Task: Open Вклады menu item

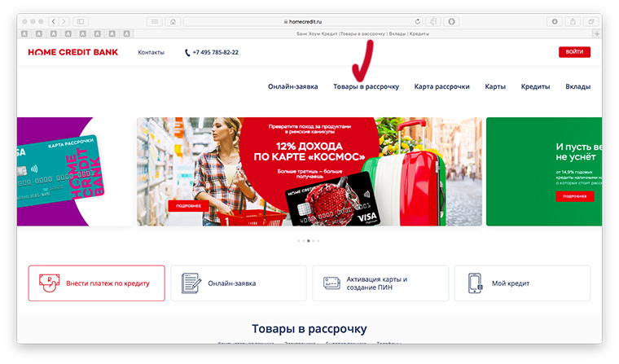Action: (578, 86)
